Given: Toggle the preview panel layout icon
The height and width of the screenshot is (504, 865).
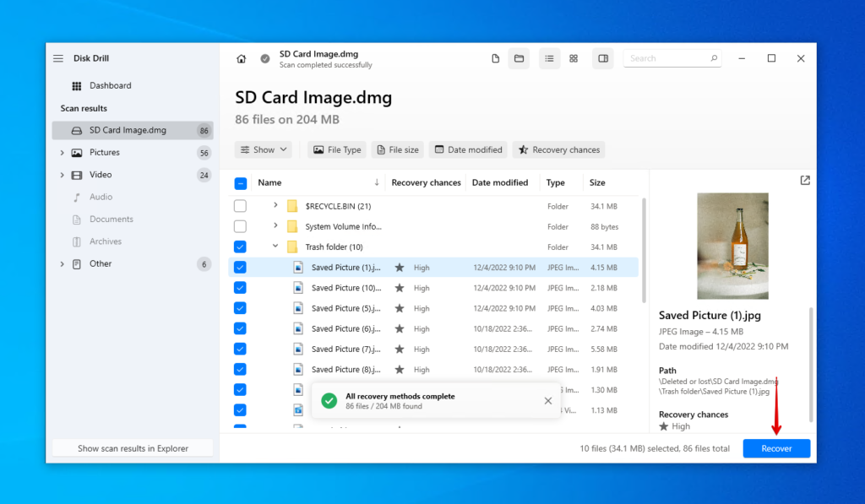Looking at the screenshot, I should coord(602,58).
